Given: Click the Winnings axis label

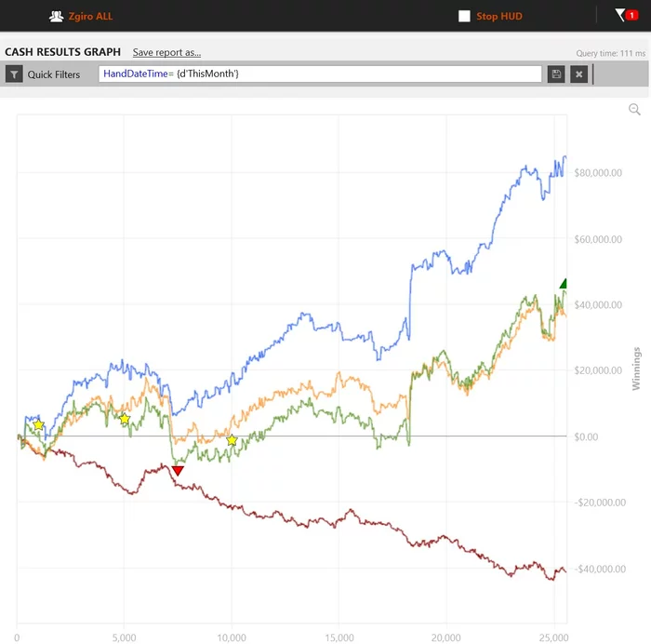Looking at the screenshot, I should pyautogui.click(x=637, y=369).
